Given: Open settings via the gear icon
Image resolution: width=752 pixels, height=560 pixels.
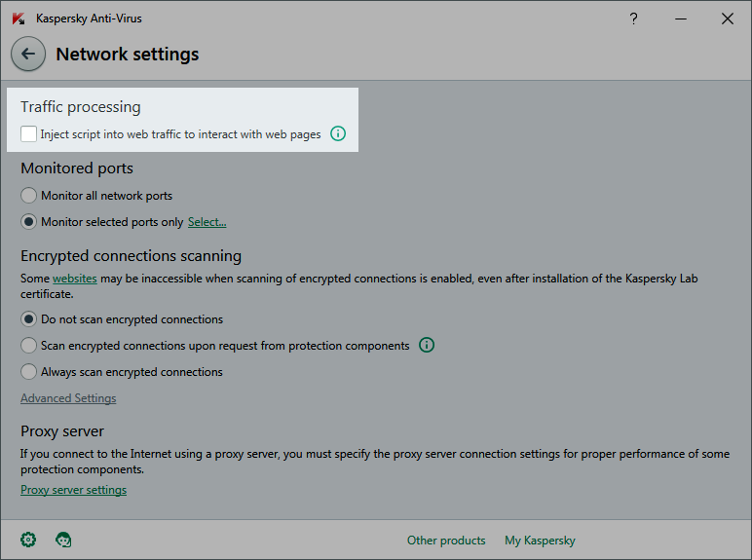Looking at the screenshot, I should (28, 540).
